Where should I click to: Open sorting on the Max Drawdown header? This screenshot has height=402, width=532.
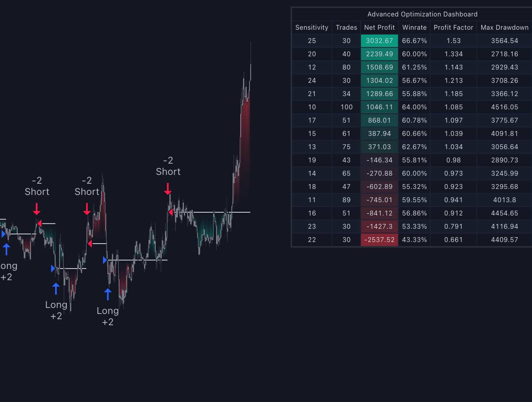coord(504,27)
